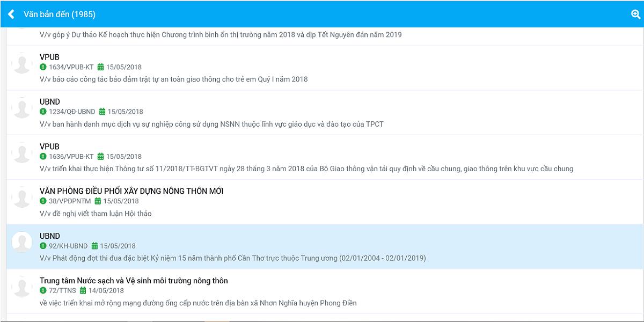This screenshot has width=644, height=322.
Task: Click the UBND sender above 1234/QĐ-UBND
Action: [x=50, y=102]
